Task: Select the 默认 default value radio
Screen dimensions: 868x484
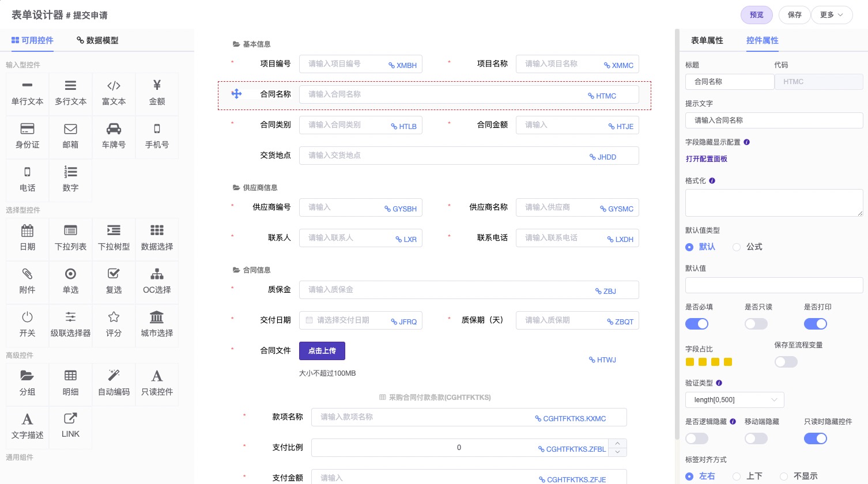Action: pos(689,247)
